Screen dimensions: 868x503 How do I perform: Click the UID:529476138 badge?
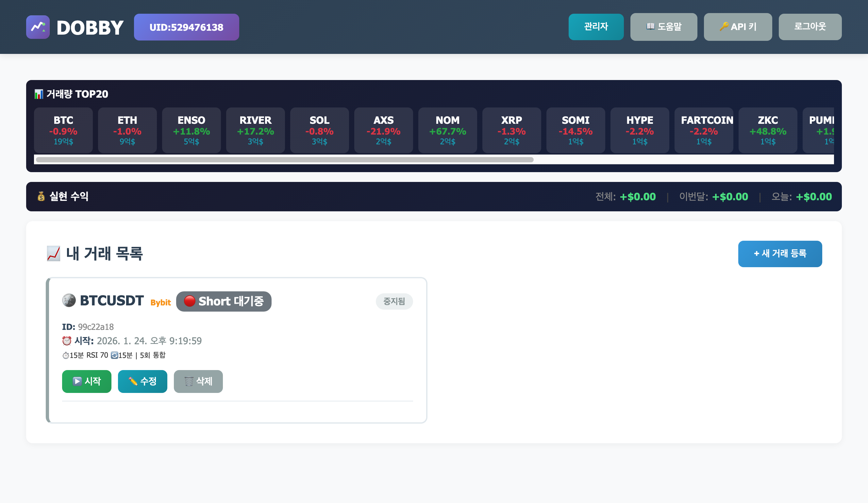pos(186,27)
